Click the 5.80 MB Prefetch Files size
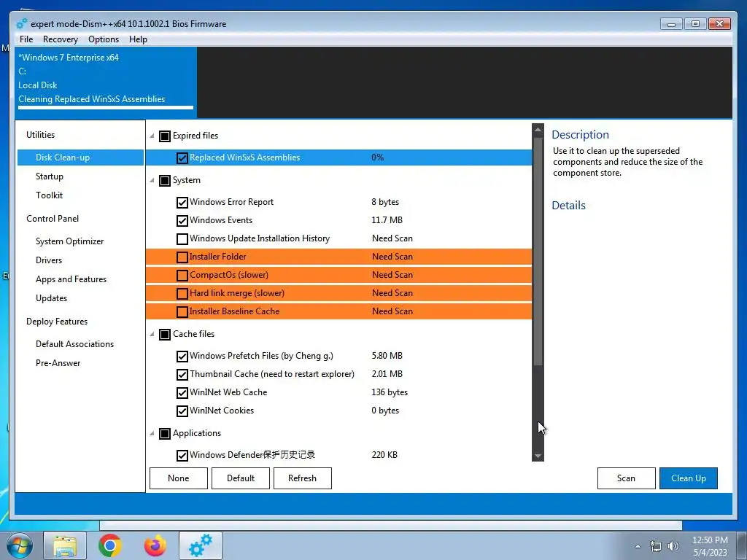 (x=387, y=356)
